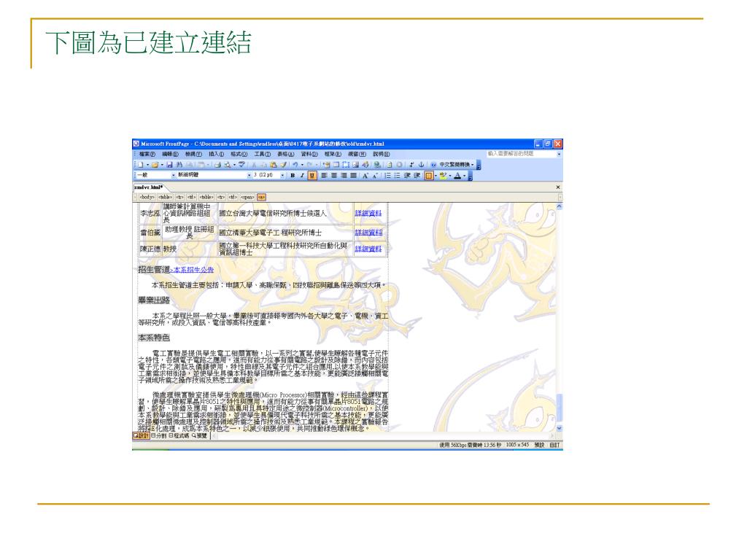Center align the text
747x560 pixels.
click(x=334, y=175)
